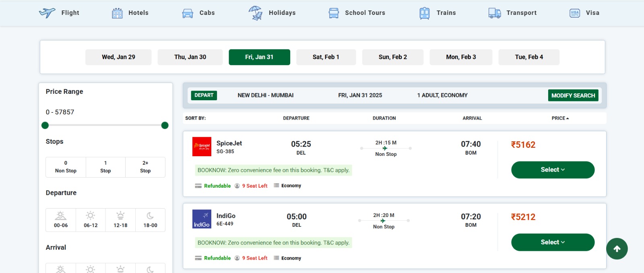Sort flights by Duration
This screenshot has width=644, height=273.
click(384, 118)
